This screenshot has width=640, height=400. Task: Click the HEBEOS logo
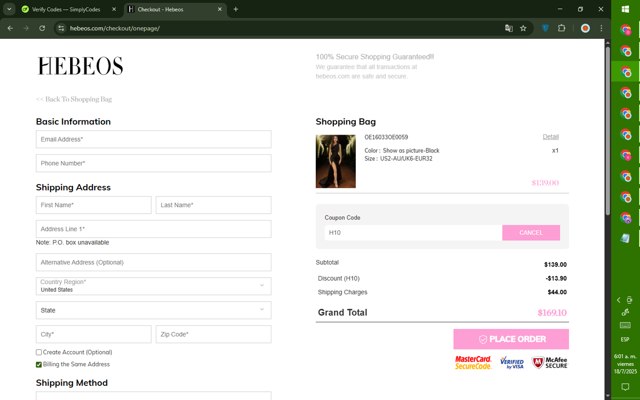(80, 66)
